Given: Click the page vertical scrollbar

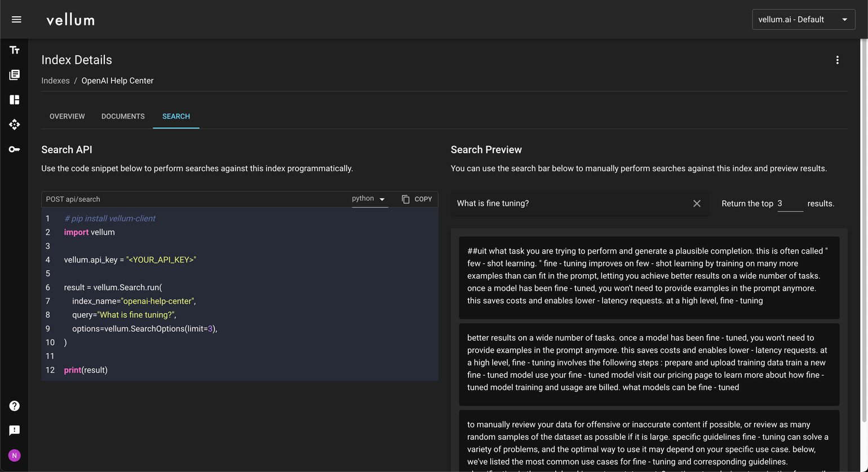Looking at the screenshot, I should (x=865, y=231).
